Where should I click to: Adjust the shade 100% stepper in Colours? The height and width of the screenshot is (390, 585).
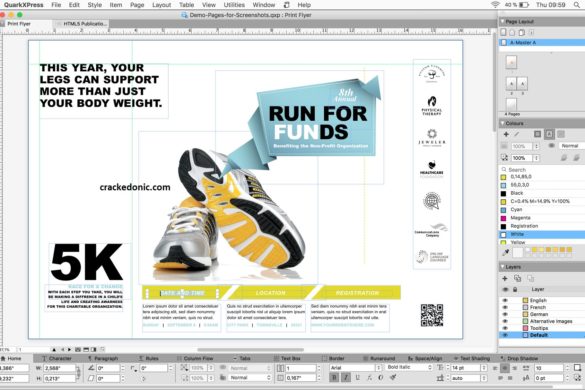click(x=536, y=146)
